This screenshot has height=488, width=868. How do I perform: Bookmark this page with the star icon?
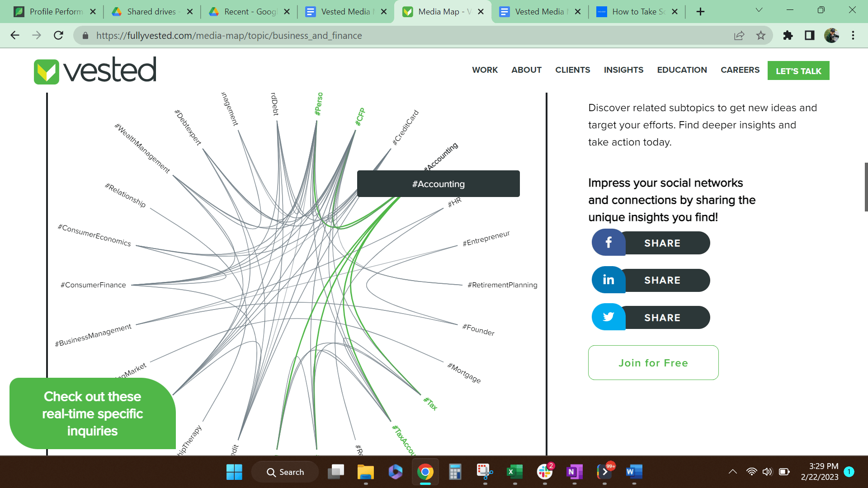[x=761, y=35]
